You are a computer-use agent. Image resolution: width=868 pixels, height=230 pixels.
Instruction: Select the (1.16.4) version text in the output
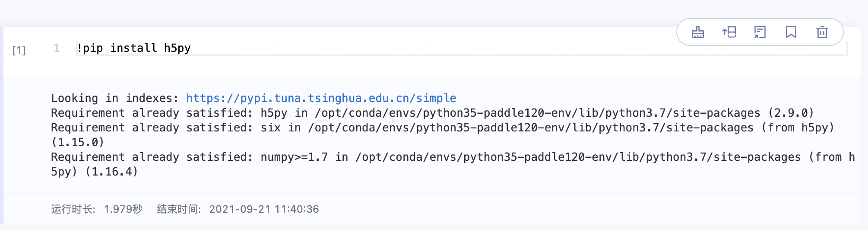pyautogui.click(x=111, y=172)
